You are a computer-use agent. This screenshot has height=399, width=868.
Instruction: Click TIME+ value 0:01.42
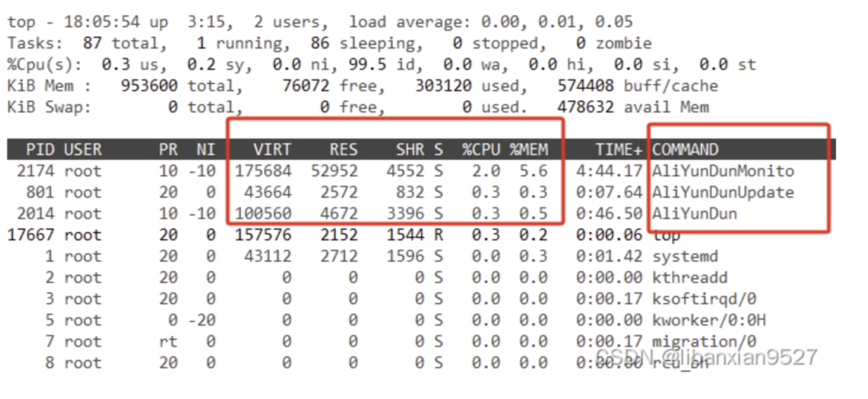[x=609, y=256]
